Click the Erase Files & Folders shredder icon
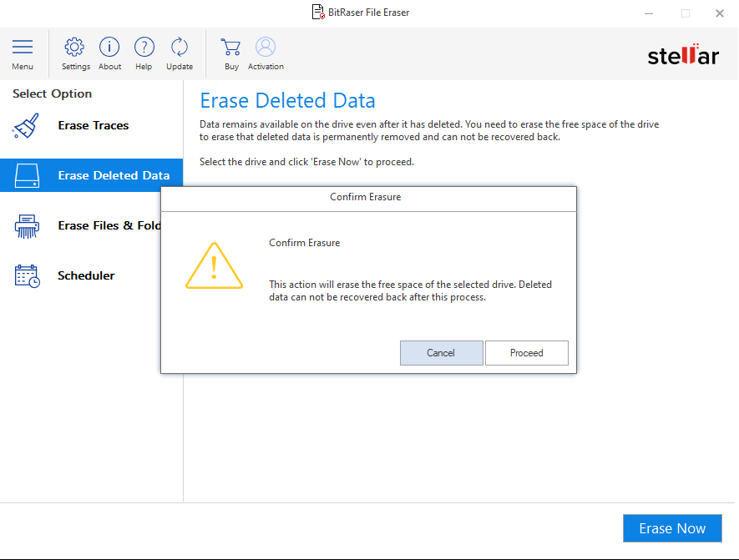739x560 pixels. click(x=27, y=226)
